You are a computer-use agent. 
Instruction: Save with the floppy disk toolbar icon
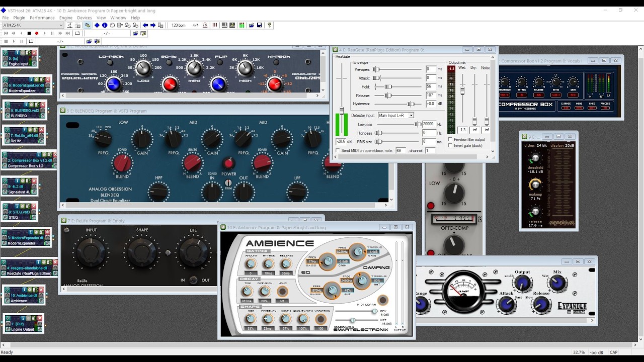(259, 25)
